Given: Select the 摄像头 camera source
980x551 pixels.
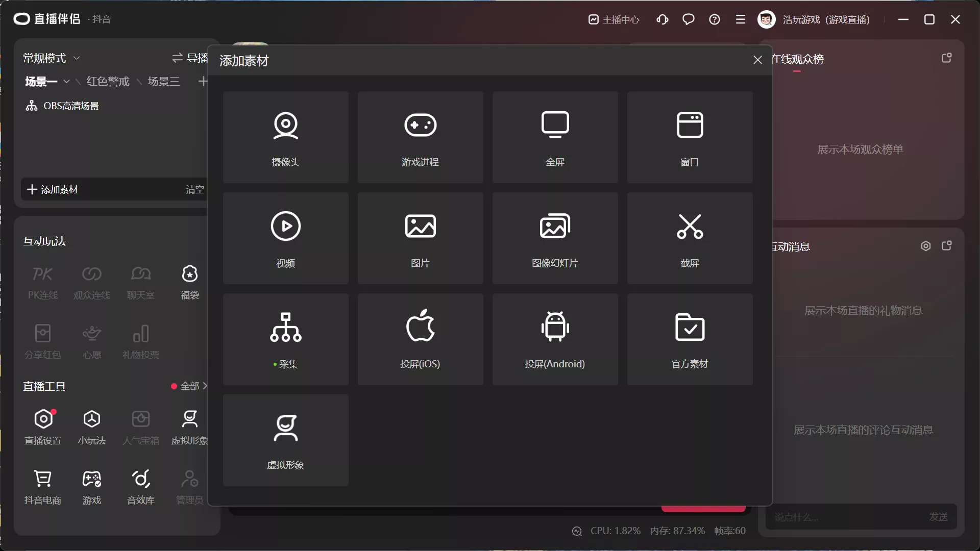Looking at the screenshot, I should pyautogui.click(x=285, y=137).
